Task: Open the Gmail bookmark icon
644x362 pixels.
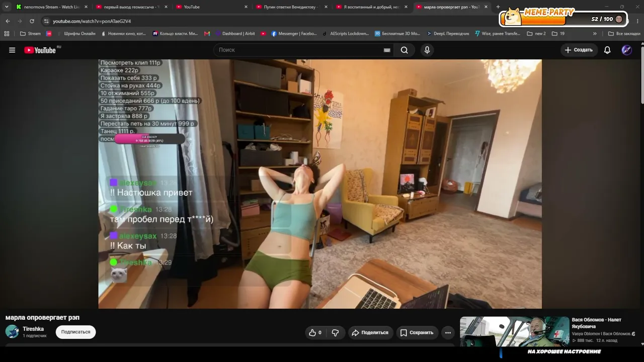Action: click(207, 34)
